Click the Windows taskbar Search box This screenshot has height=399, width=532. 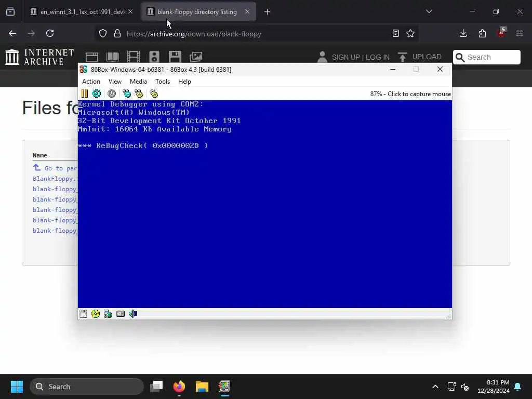(x=87, y=387)
